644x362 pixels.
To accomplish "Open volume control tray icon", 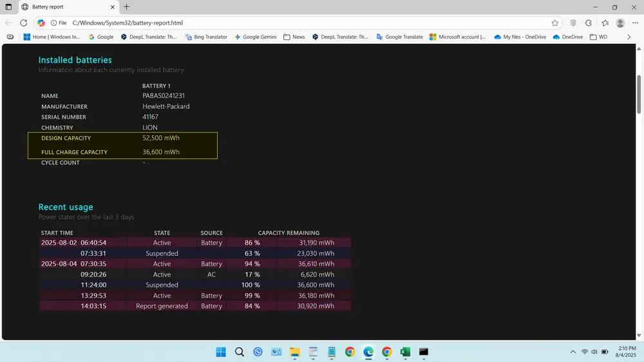I will click(x=594, y=352).
